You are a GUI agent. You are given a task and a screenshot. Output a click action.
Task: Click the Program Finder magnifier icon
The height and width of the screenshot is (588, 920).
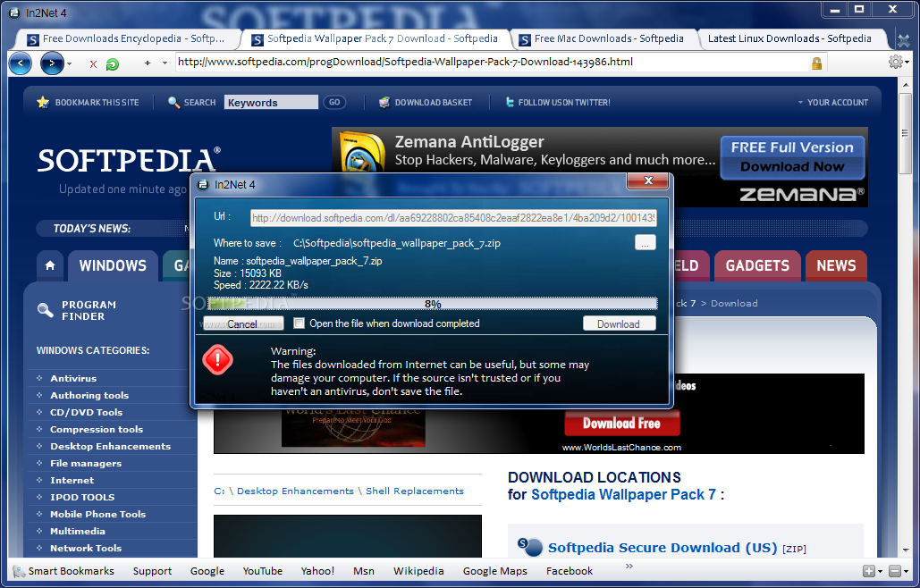pyautogui.click(x=46, y=310)
